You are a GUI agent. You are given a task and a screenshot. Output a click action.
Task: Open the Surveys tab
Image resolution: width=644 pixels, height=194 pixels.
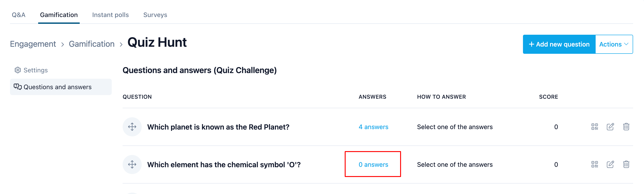point(155,15)
